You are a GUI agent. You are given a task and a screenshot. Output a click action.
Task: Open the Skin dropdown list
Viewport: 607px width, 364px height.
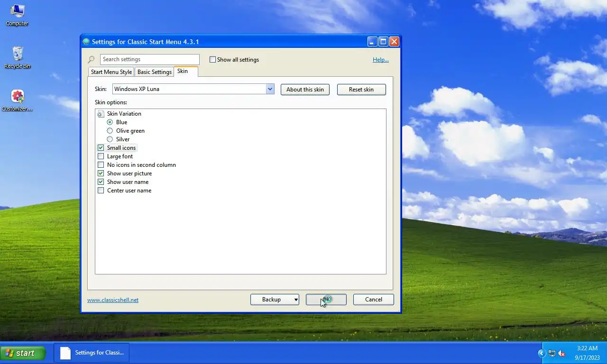click(270, 89)
